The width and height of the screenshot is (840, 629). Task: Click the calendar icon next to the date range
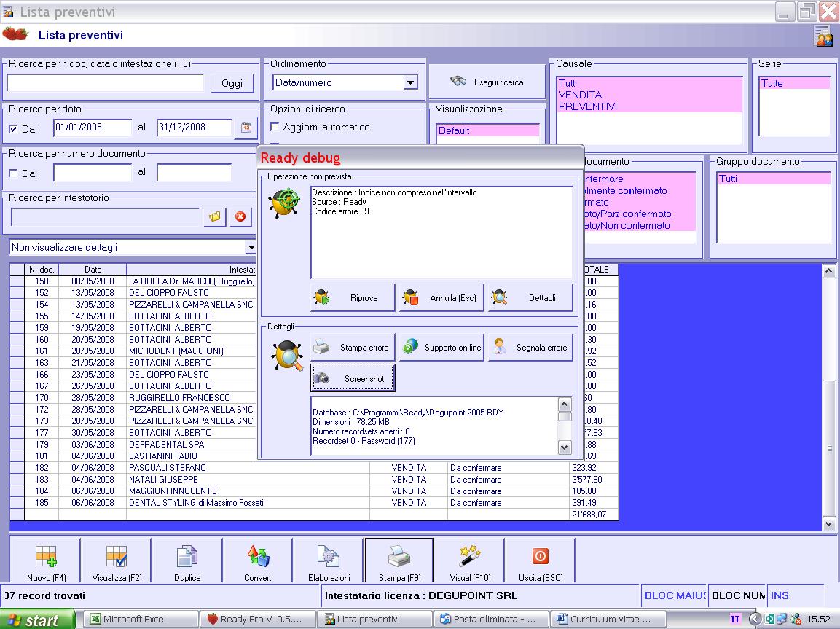click(246, 128)
